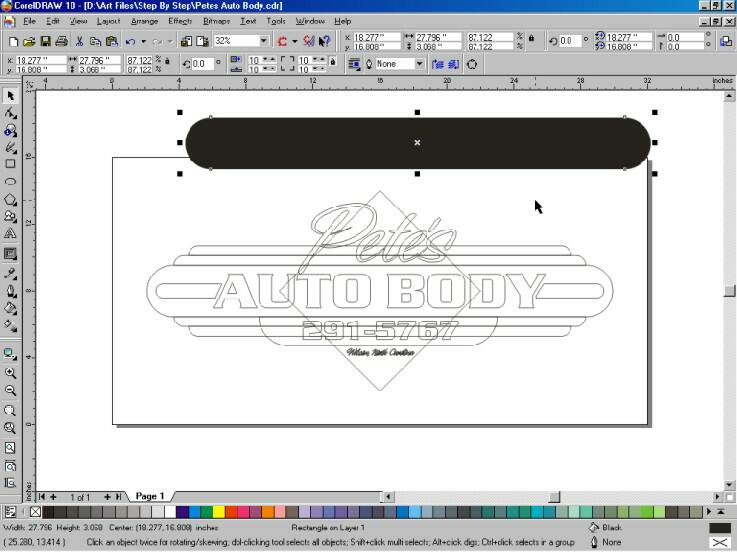Toggle the Wrap Paragraph Text button
This screenshot has height=552, width=737.
[354, 64]
